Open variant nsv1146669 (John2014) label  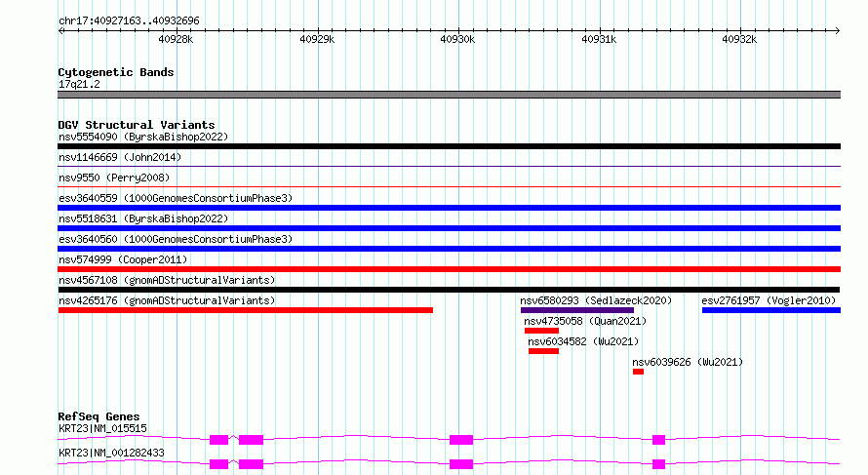pyautogui.click(x=120, y=157)
